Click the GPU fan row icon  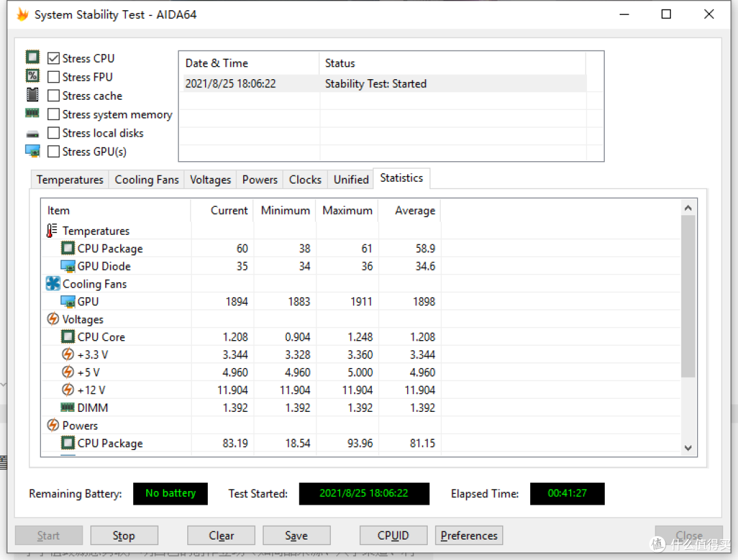click(68, 301)
